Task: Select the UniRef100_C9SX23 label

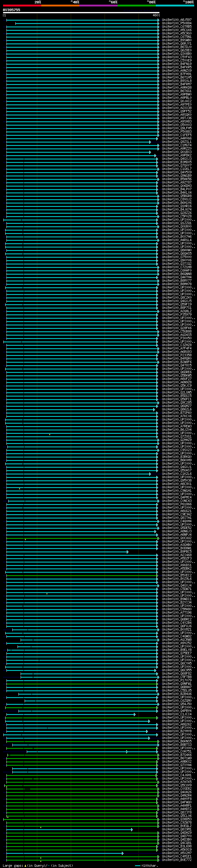Action: point(177,450)
